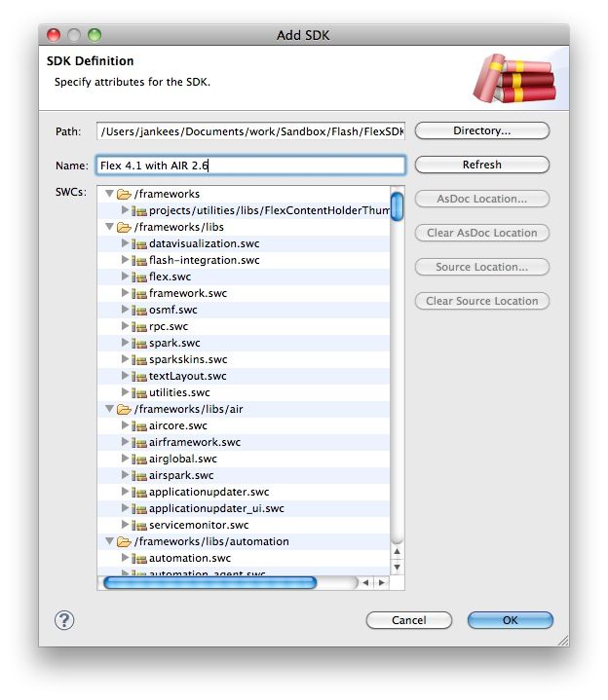This screenshot has height=700, width=608.
Task: Click the spark.swc library icon
Action: pyautogui.click(x=139, y=343)
